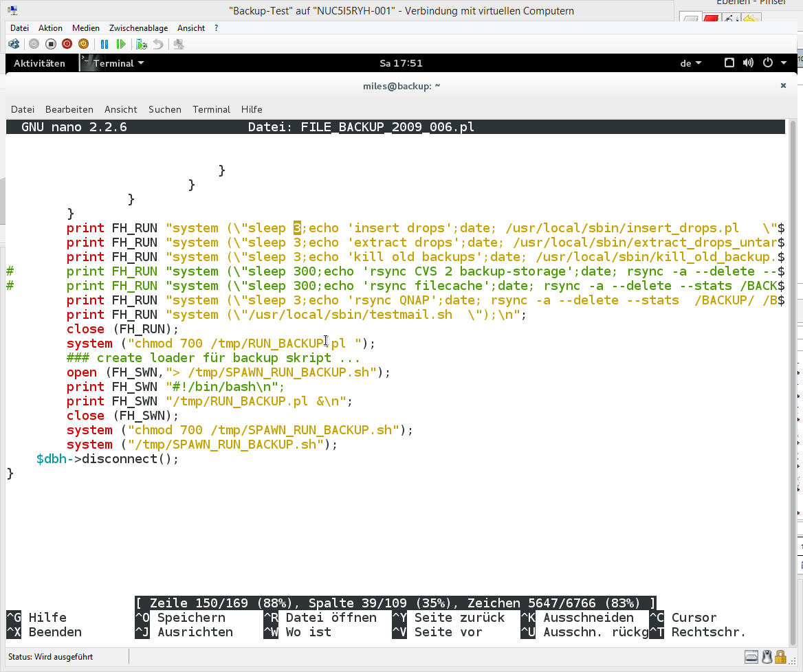Pause the virtual machine
This screenshot has width=803, height=672.
pos(104,45)
